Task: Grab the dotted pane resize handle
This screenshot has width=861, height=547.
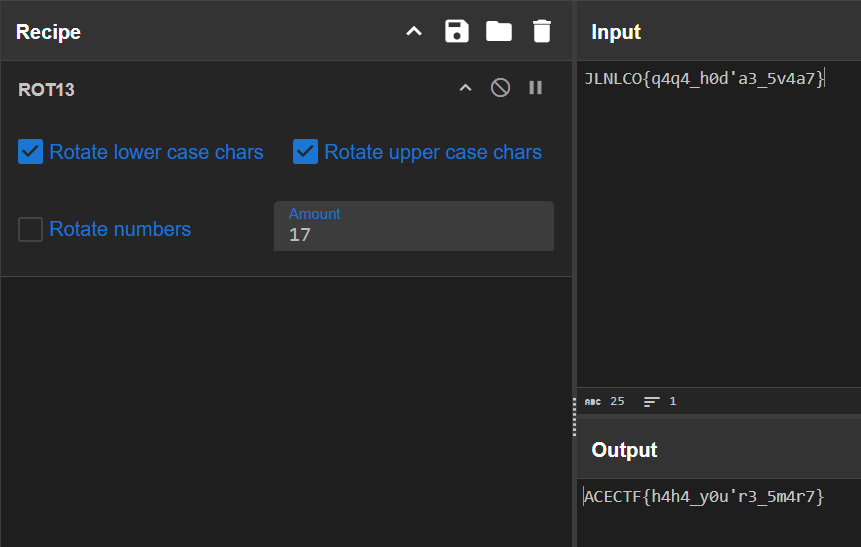Action: (574, 416)
